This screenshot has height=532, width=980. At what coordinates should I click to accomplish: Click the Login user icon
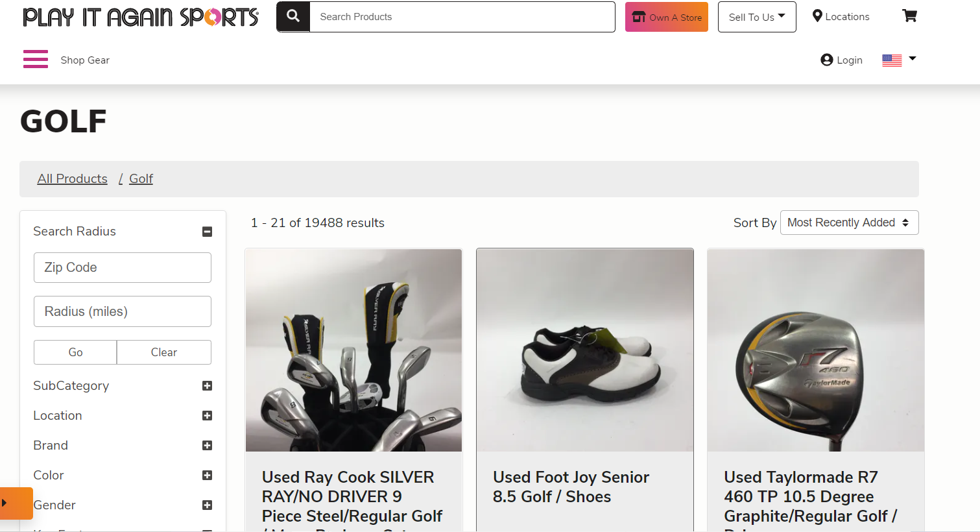[826, 60]
